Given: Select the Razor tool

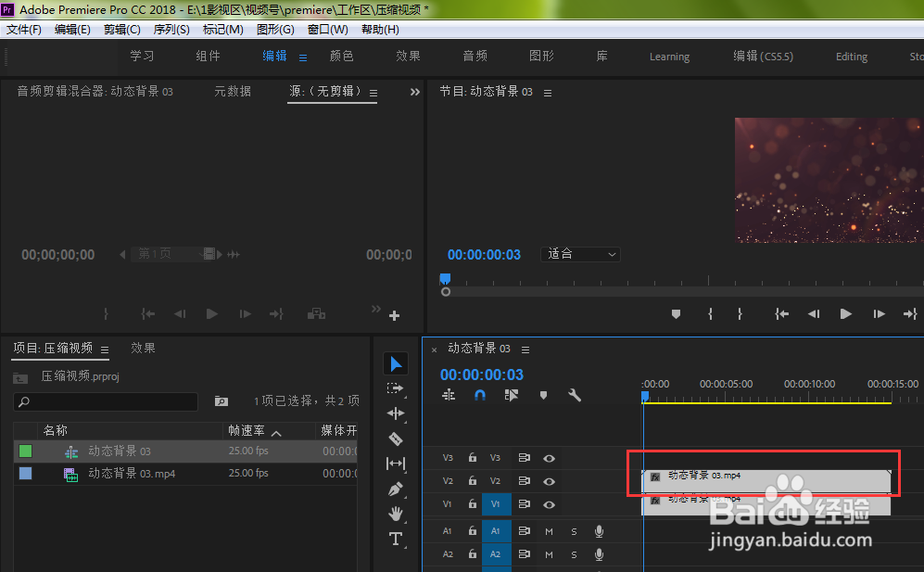Looking at the screenshot, I should pyautogui.click(x=396, y=439).
